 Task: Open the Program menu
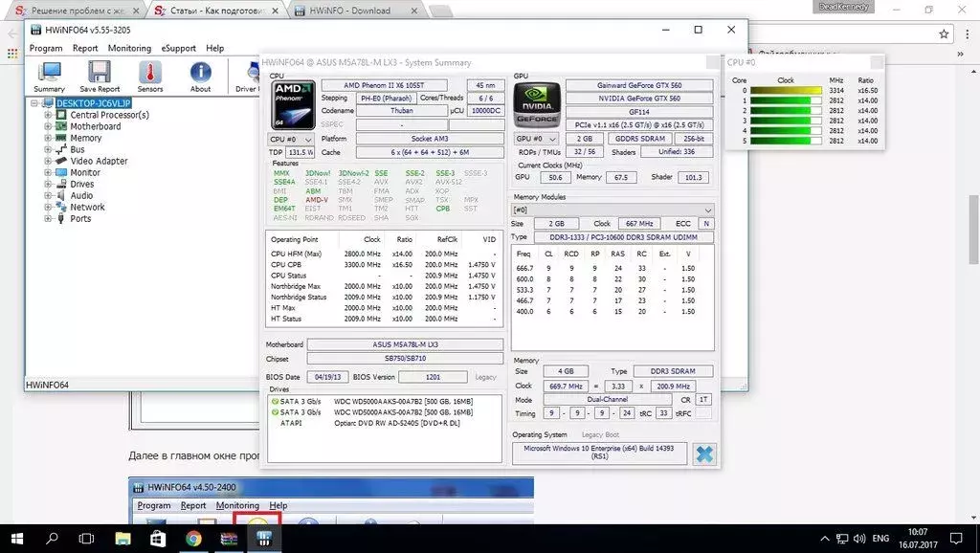tap(46, 48)
